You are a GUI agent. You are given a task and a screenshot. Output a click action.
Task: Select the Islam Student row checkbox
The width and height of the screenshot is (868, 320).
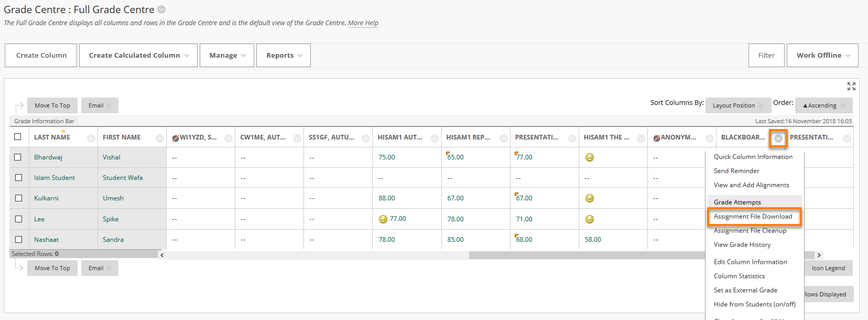tap(18, 177)
